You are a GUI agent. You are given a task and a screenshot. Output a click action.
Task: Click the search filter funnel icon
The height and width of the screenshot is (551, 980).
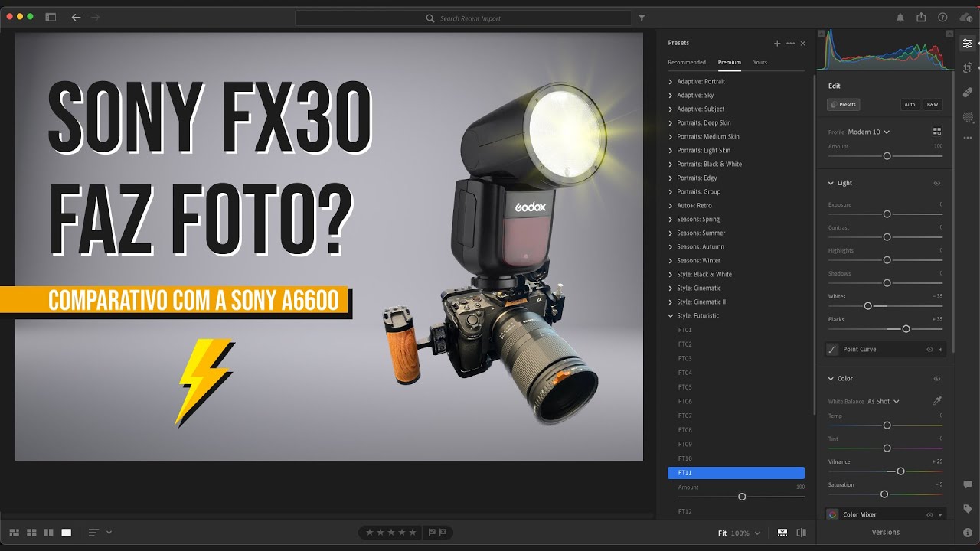click(x=642, y=18)
